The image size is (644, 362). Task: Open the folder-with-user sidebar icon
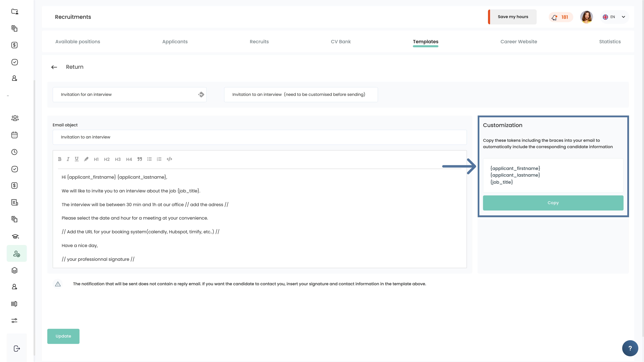click(15, 11)
